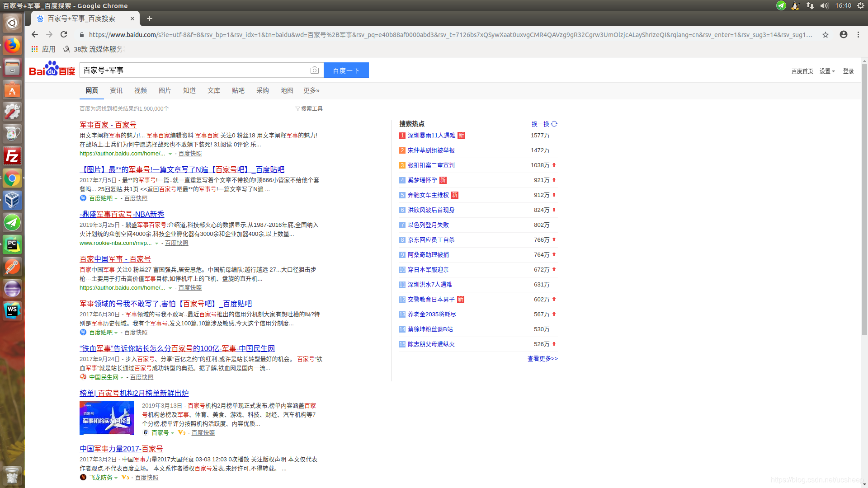Click the Baidu logo
This screenshot has width=868, height=488.
[x=52, y=69]
